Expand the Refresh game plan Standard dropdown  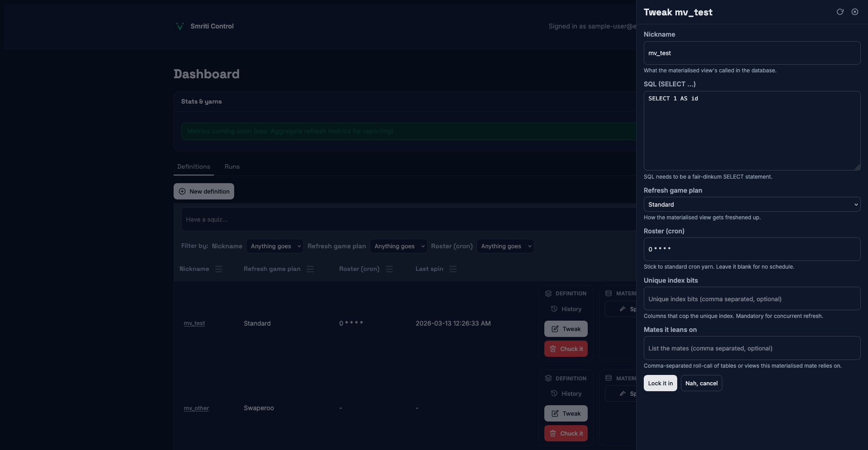click(x=751, y=204)
